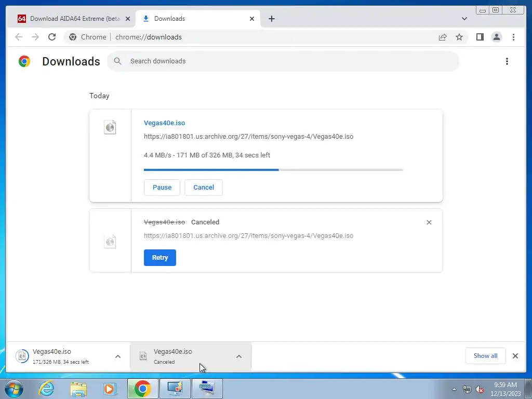This screenshot has width=532, height=399.
Task: Open Chrome's main three-dot menu
Action: pos(513,37)
